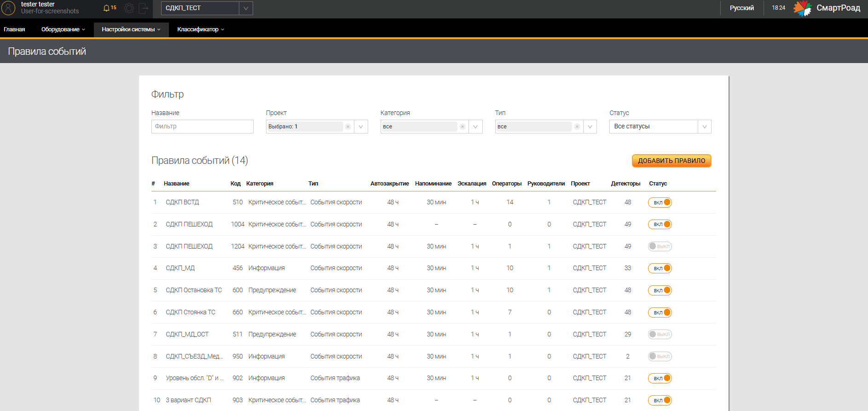
Task: Clear the Category filter value
Action: click(x=463, y=127)
